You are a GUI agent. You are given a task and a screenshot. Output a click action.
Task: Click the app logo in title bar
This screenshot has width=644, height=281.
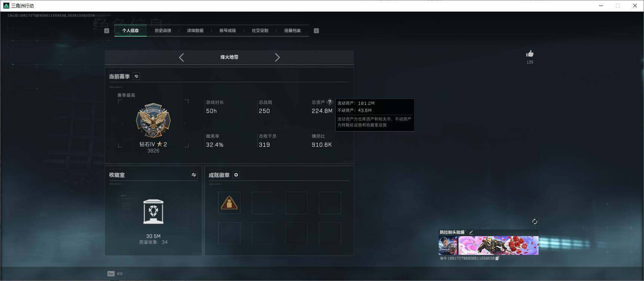(6, 6)
